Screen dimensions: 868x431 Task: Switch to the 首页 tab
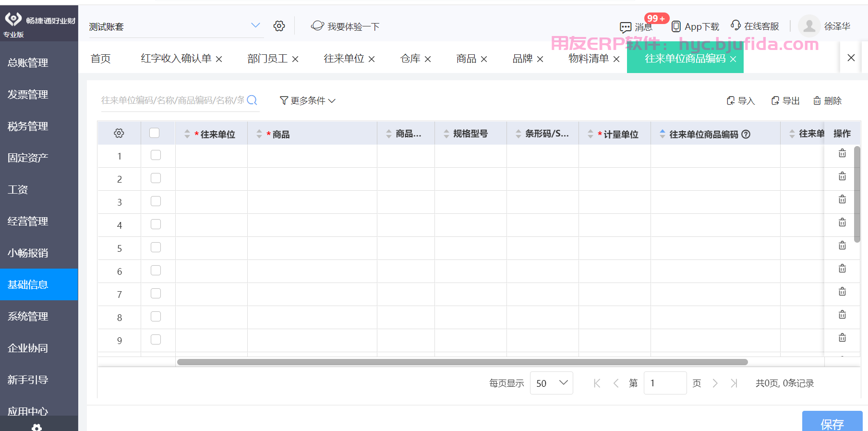click(x=100, y=59)
